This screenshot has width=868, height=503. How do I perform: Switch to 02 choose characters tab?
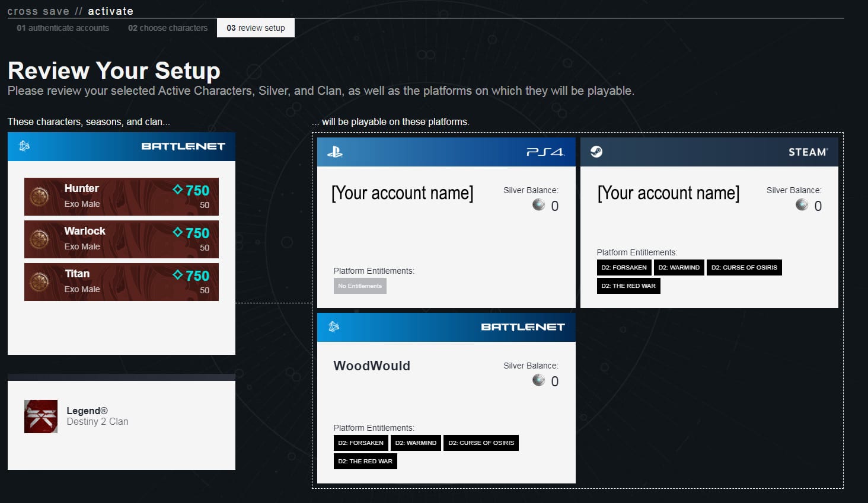click(x=168, y=28)
